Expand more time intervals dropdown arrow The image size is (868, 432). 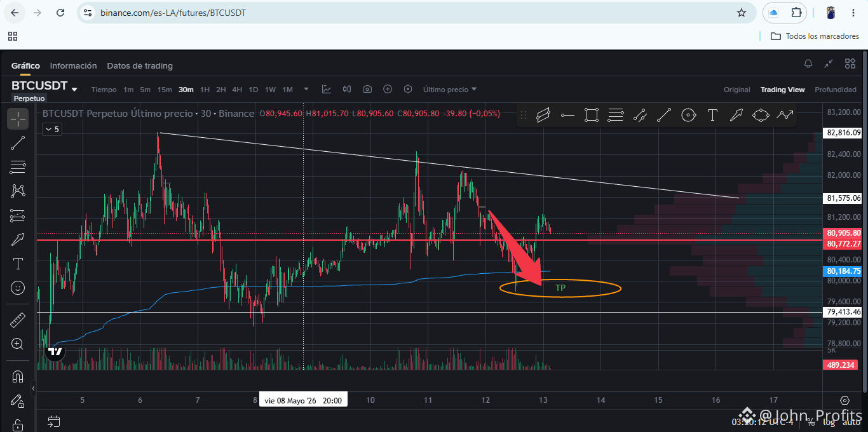pyautogui.click(x=306, y=89)
